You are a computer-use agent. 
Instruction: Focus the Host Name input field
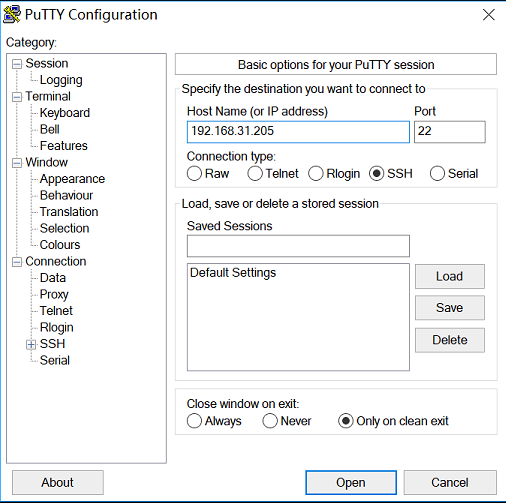[x=298, y=132]
